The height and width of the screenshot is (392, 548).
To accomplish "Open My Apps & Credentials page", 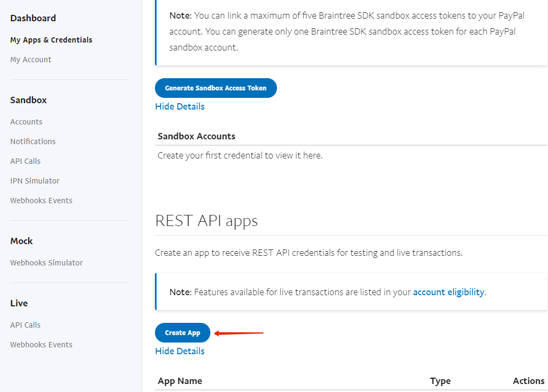I will point(51,40).
